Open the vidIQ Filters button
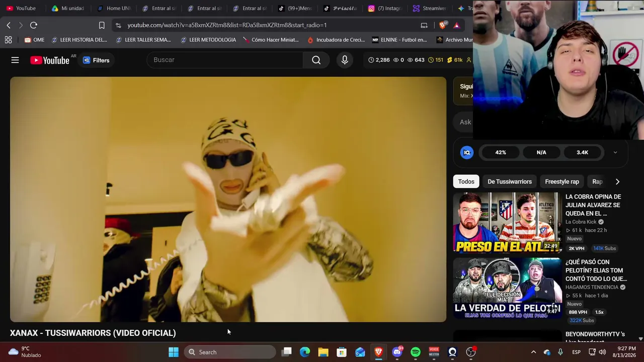 click(x=96, y=60)
